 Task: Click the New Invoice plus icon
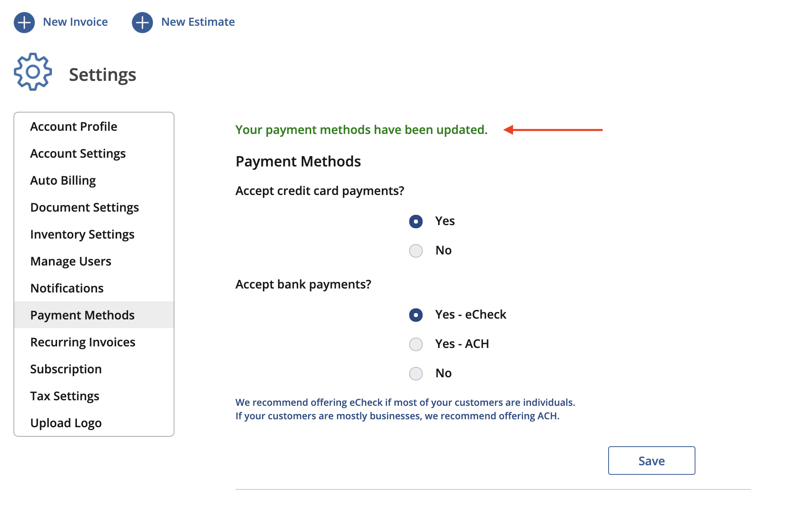[24, 22]
